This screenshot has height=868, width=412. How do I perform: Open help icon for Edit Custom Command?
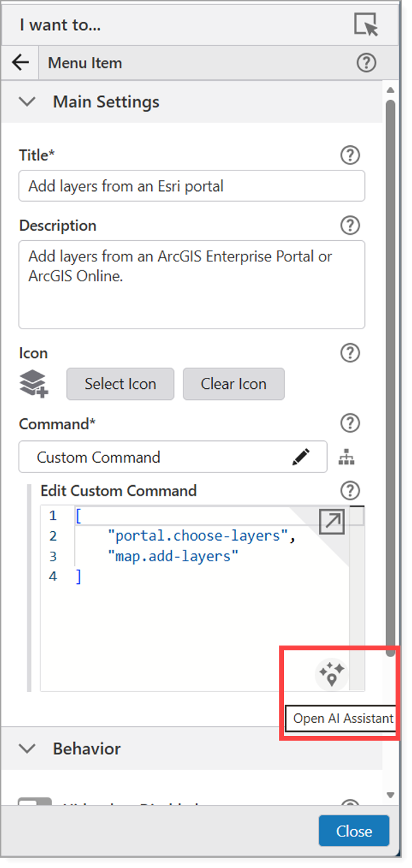click(350, 490)
